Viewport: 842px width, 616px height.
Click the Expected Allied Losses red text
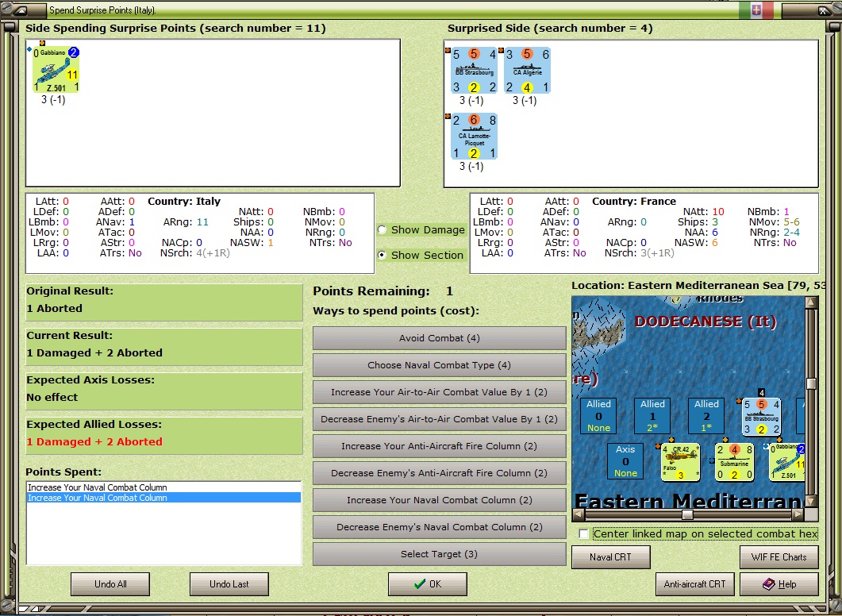[94, 441]
